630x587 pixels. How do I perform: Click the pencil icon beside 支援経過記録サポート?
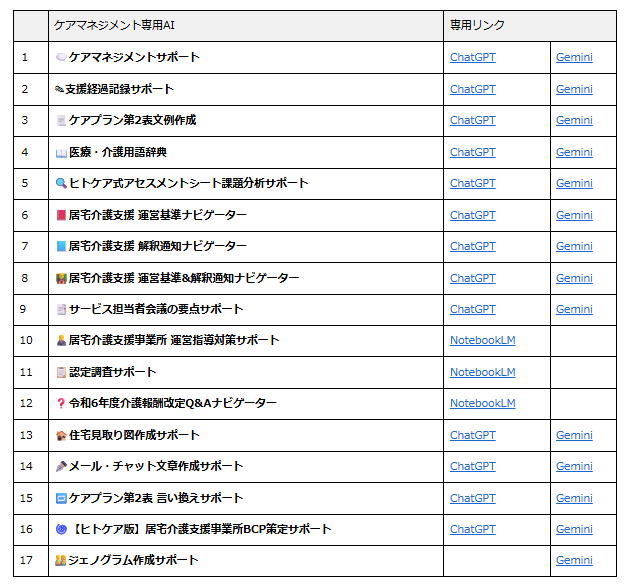coord(59,89)
